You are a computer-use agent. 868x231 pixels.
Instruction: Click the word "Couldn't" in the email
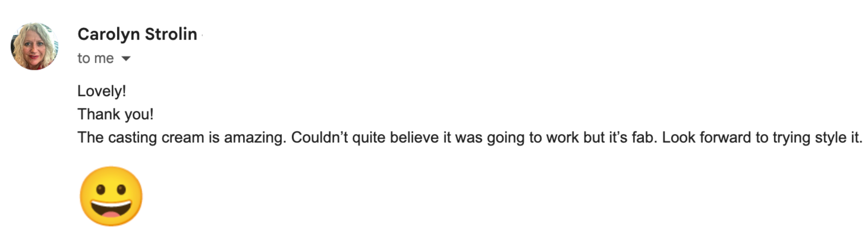[320, 137]
